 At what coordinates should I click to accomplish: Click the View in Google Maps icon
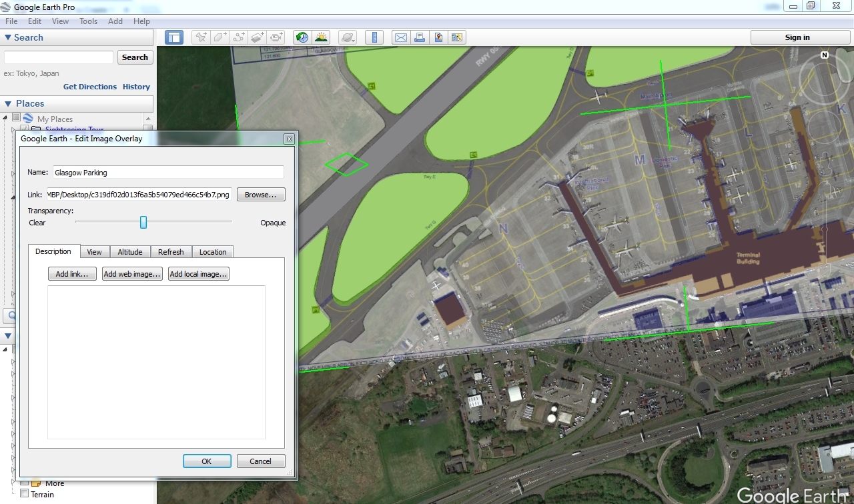(x=457, y=37)
